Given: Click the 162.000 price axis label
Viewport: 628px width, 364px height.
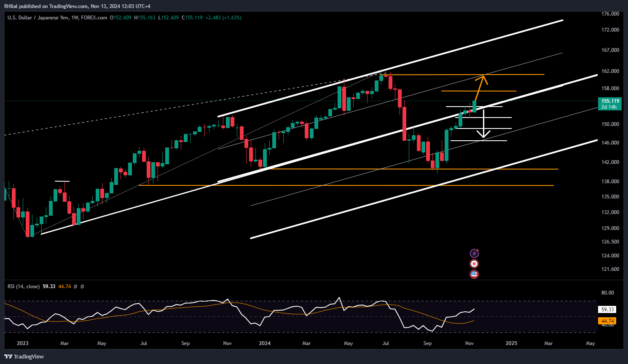Looking at the screenshot, I should (610, 71).
